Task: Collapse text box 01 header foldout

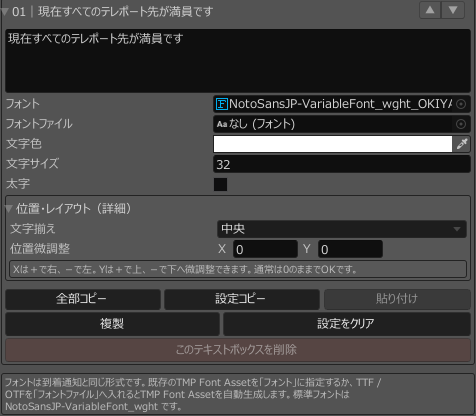Action: pyautogui.click(x=5, y=12)
